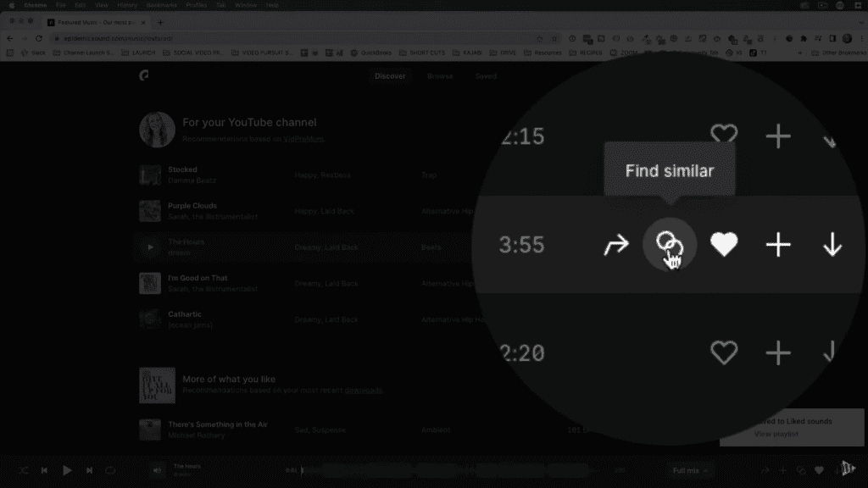
Task: Add the 2:15 track using the plus icon
Action: (778, 136)
